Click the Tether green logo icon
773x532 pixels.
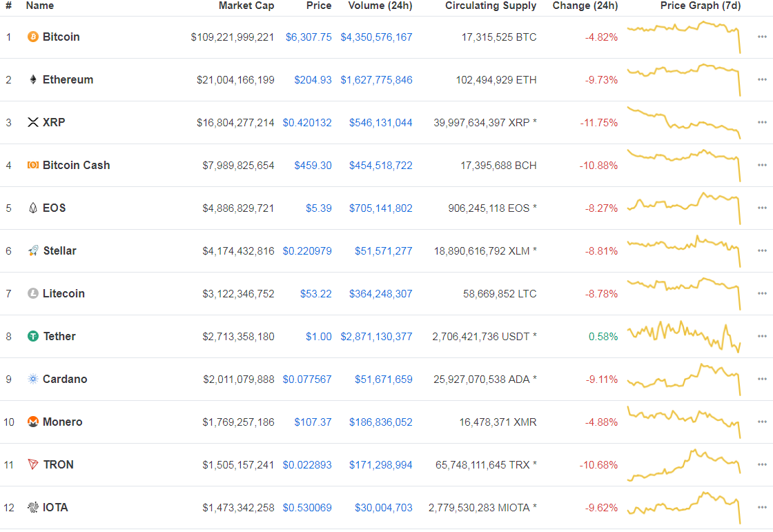coord(33,336)
